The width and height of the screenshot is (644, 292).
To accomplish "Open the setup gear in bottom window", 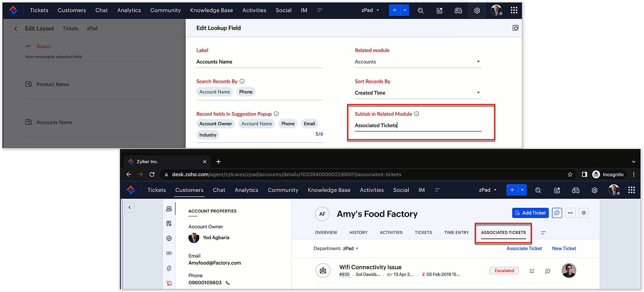I will click(594, 190).
